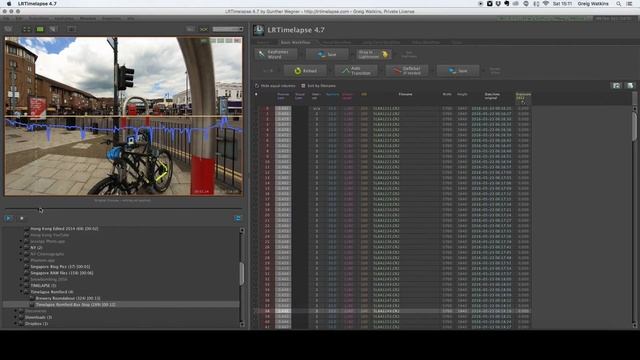This screenshot has height=360, width=640.
Task: Open Spotlight search in menu bar
Action: [x=619, y=4]
